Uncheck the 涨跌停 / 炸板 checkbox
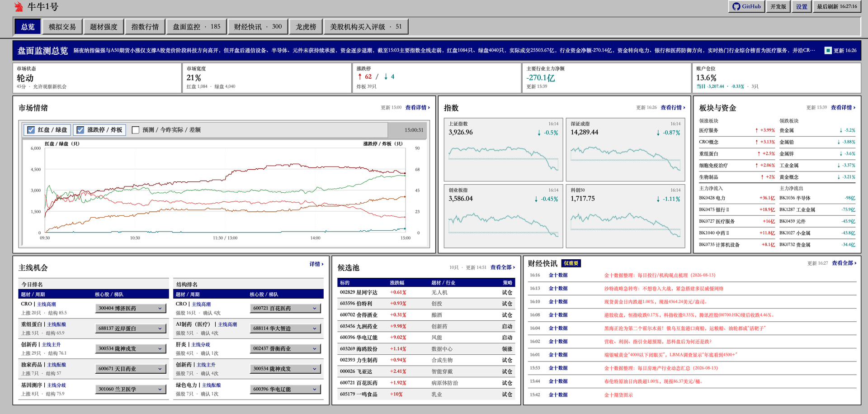 [x=80, y=130]
